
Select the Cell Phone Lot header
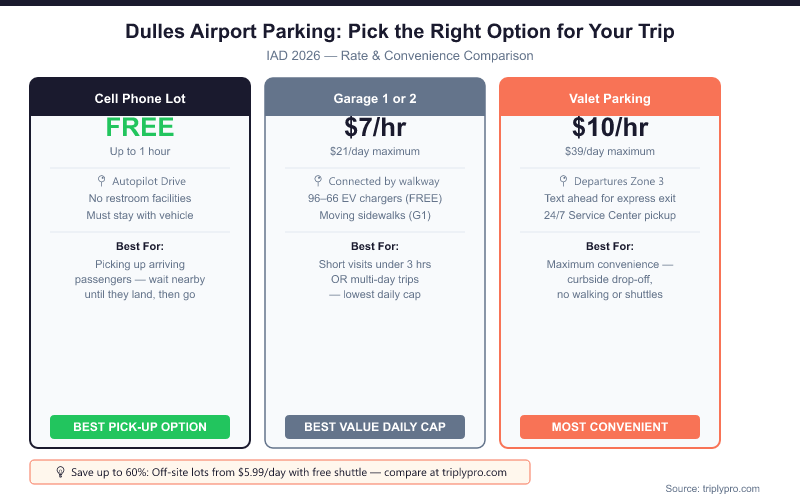coord(140,98)
